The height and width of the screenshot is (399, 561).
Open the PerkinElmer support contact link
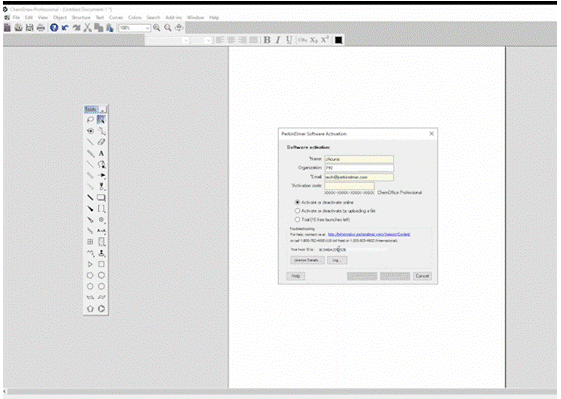pos(369,234)
